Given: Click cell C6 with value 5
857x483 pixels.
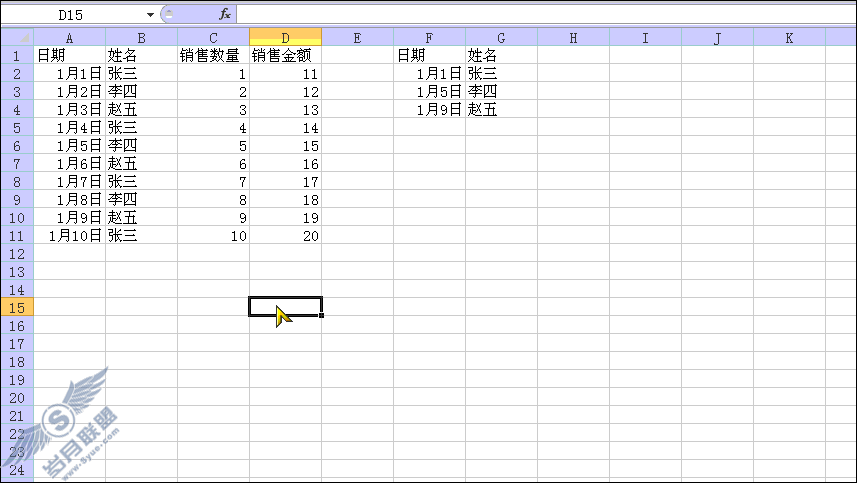Looking at the screenshot, I should [x=214, y=145].
